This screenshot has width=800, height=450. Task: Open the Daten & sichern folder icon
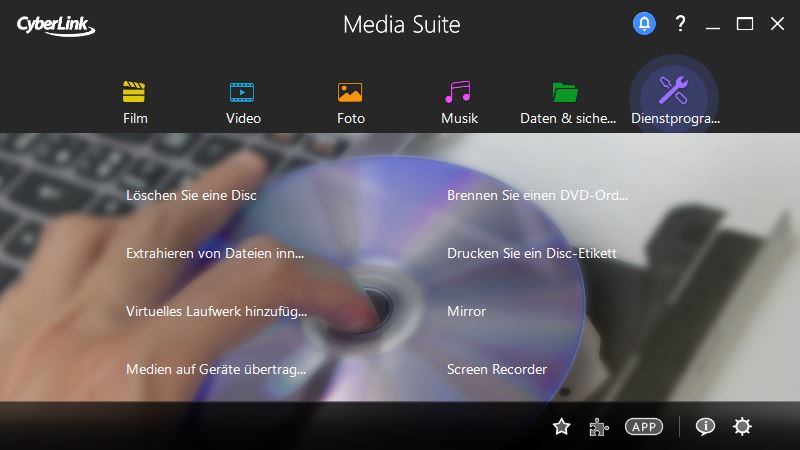[566, 93]
